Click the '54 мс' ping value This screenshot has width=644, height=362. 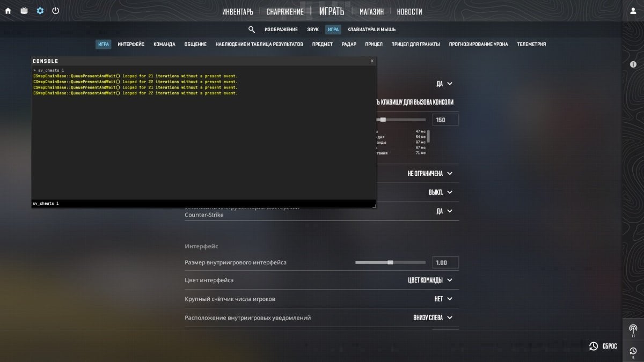[x=420, y=137]
